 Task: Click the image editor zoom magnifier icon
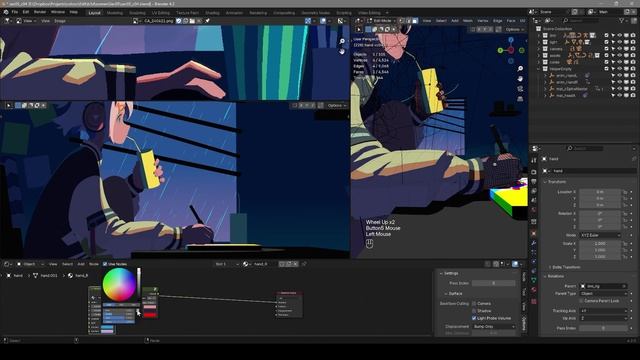click(x=342, y=41)
